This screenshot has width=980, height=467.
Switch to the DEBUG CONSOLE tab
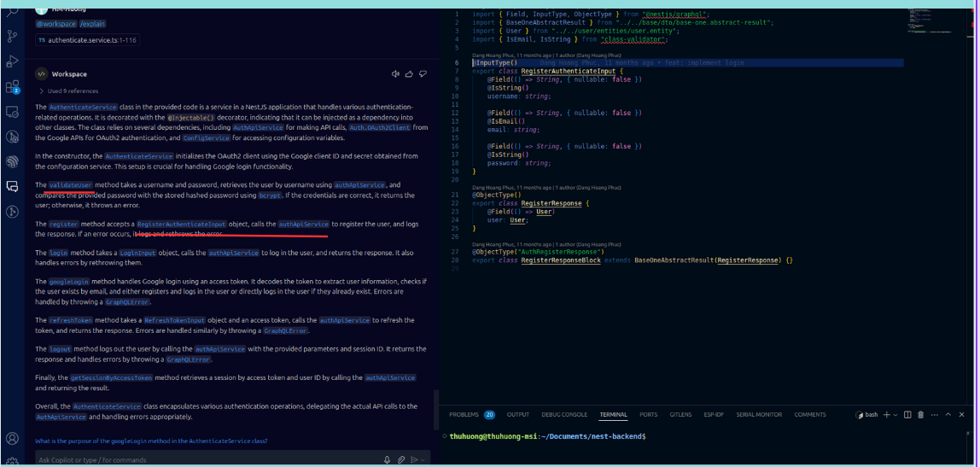click(564, 414)
